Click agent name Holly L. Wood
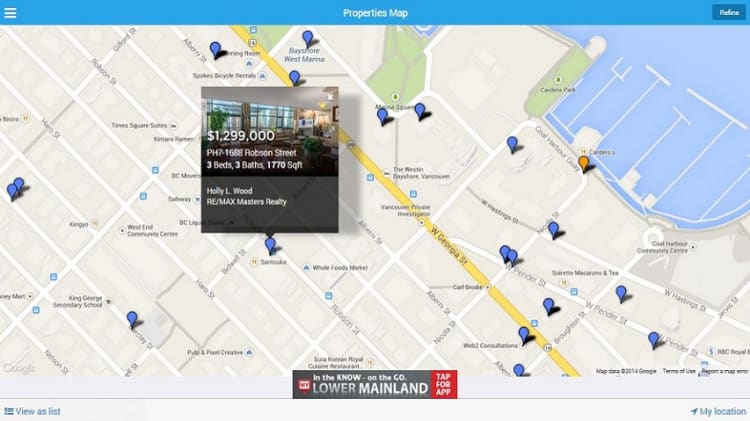The width and height of the screenshot is (750, 421). point(229,190)
